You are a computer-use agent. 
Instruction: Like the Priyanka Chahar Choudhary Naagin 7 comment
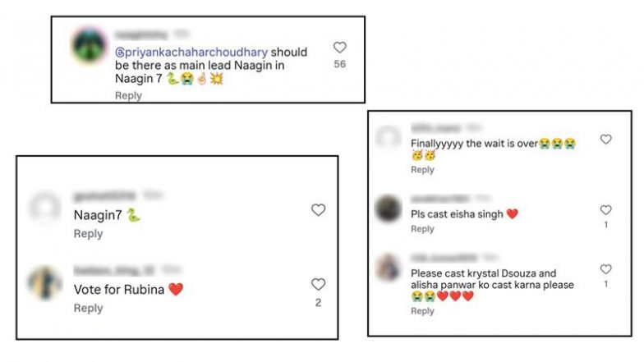click(x=339, y=48)
